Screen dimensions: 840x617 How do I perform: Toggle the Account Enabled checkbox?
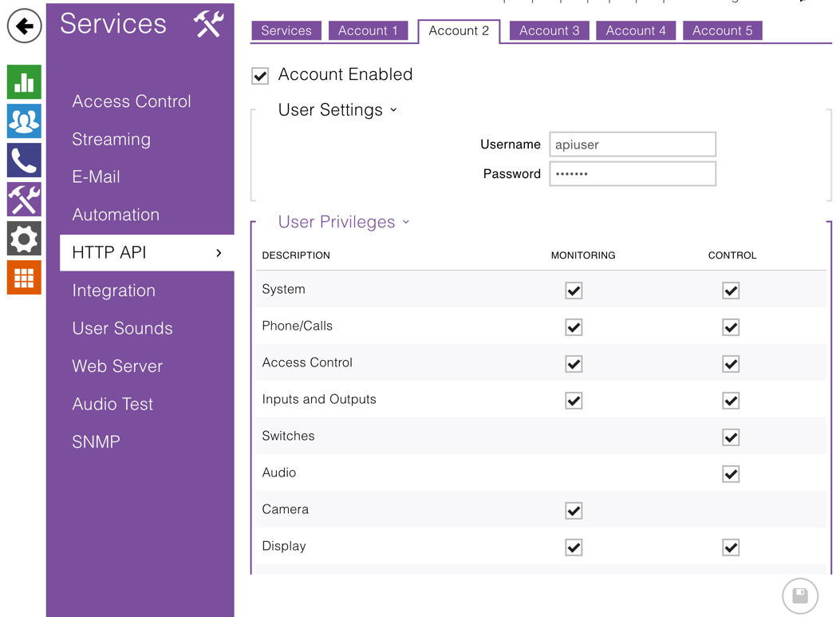pyautogui.click(x=260, y=76)
